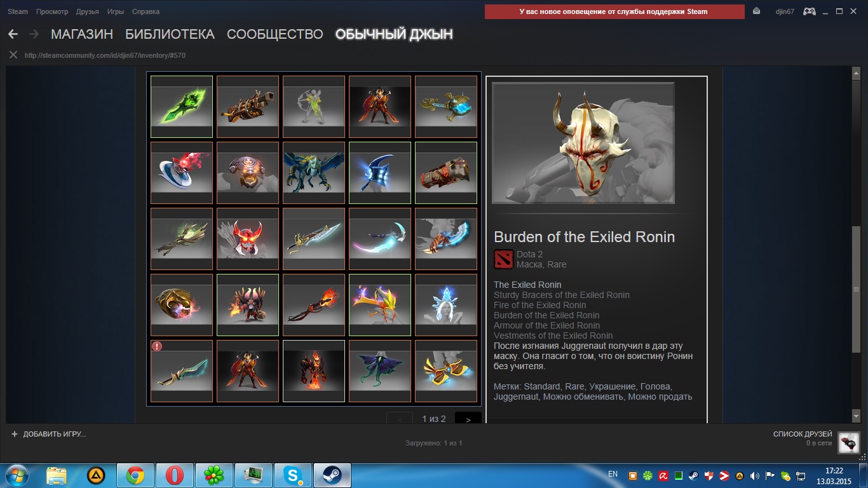Open the djin67 account menu
This screenshot has width=868, height=488.
pos(785,11)
